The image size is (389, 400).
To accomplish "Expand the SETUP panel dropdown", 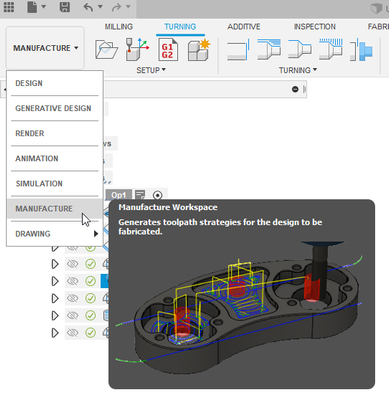I will tap(151, 70).
